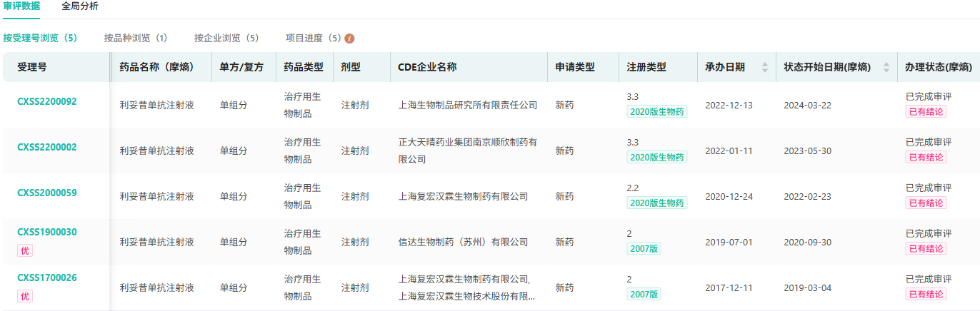Select the 项目进度（5）tab
The image size is (980, 311).
(314, 39)
